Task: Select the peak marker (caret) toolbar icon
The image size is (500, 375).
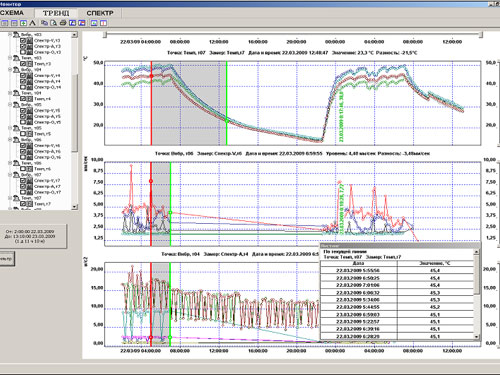Action: tap(32, 23)
